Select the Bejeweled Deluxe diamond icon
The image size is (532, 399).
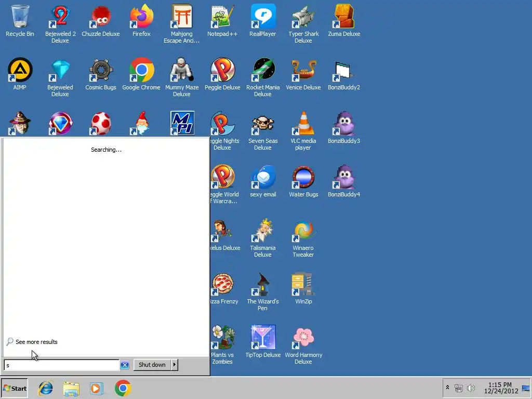(60, 77)
